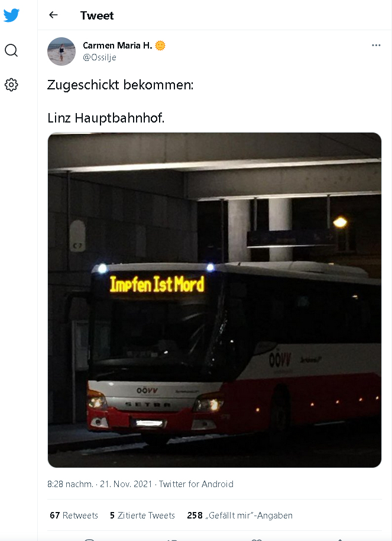Click the tweet text 'Zugeschickt bekommen:'
The width and height of the screenshot is (392, 541).
121,85
